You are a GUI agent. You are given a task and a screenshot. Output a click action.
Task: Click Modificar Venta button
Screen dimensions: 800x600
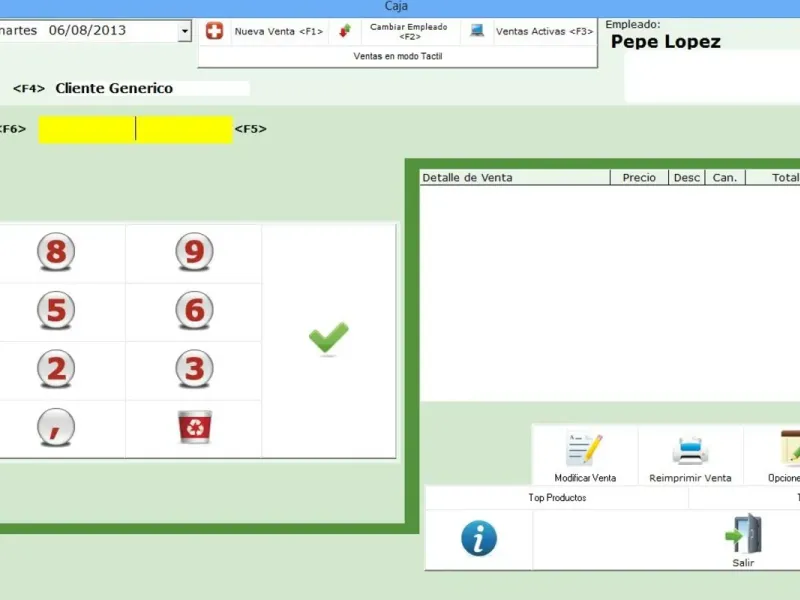coord(585,457)
